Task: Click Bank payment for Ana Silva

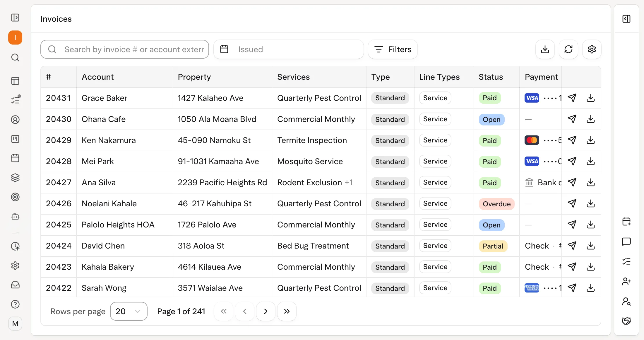Action: click(543, 182)
